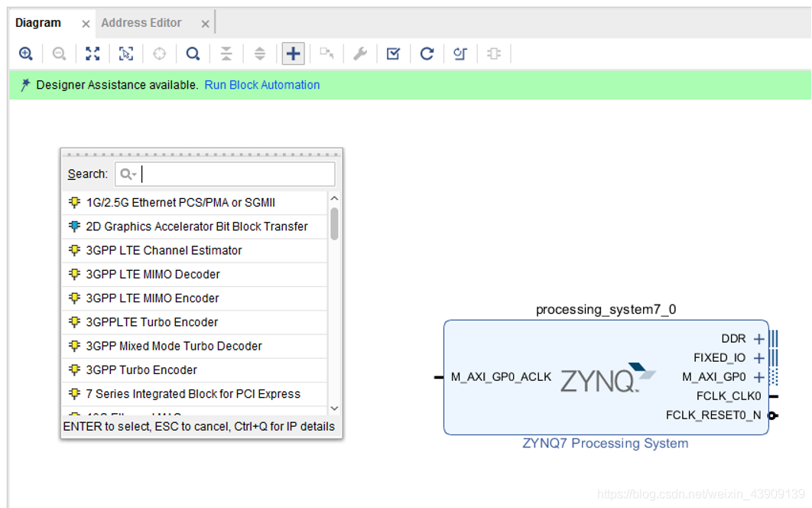Click the Optimize Routing icon
812x508 pixels.
(x=460, y=54)
